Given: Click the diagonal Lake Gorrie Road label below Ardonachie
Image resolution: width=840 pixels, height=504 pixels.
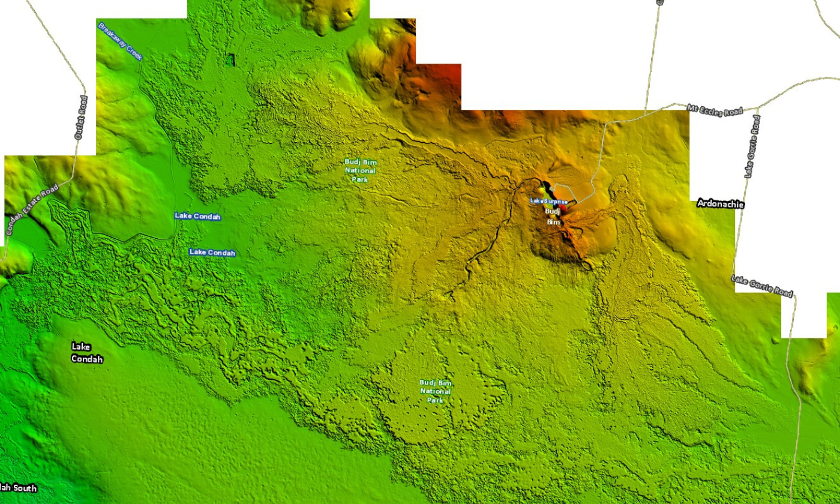Looking at the screenshot, I should click(x=762, y=286).
